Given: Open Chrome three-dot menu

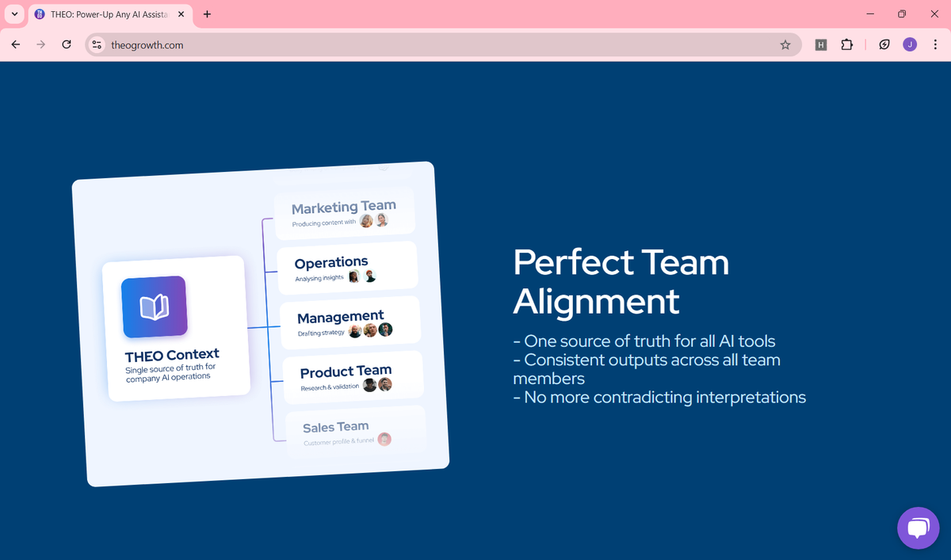Looking at the screenshot, I should click(x=935, y=45).
